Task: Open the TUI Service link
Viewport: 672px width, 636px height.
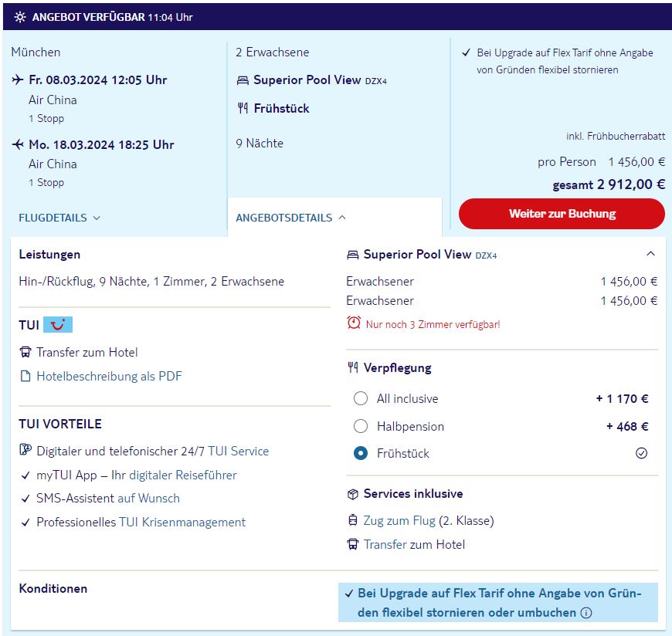Action: [238, 451]
